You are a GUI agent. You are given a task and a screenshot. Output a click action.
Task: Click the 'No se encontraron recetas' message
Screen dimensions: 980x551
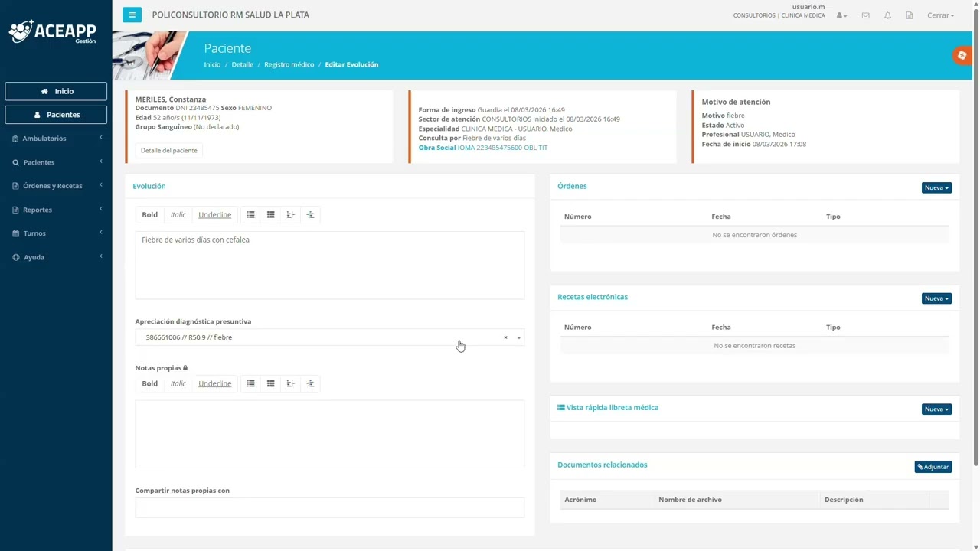coord(755,346)
